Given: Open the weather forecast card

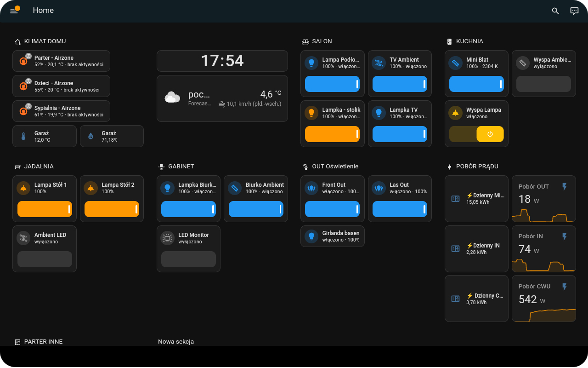Looking at the screenshot, I should (222, 98).
